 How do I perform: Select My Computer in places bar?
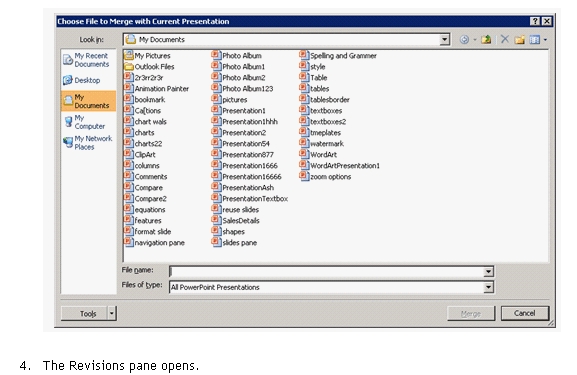tap(88, 122)
